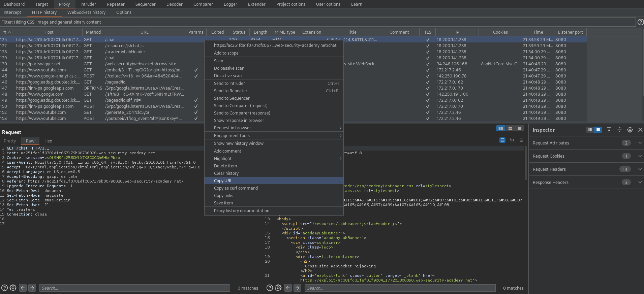The image size is (644, 294).
Task: Open search settings gear under Response panel
Action: point(278,288)
